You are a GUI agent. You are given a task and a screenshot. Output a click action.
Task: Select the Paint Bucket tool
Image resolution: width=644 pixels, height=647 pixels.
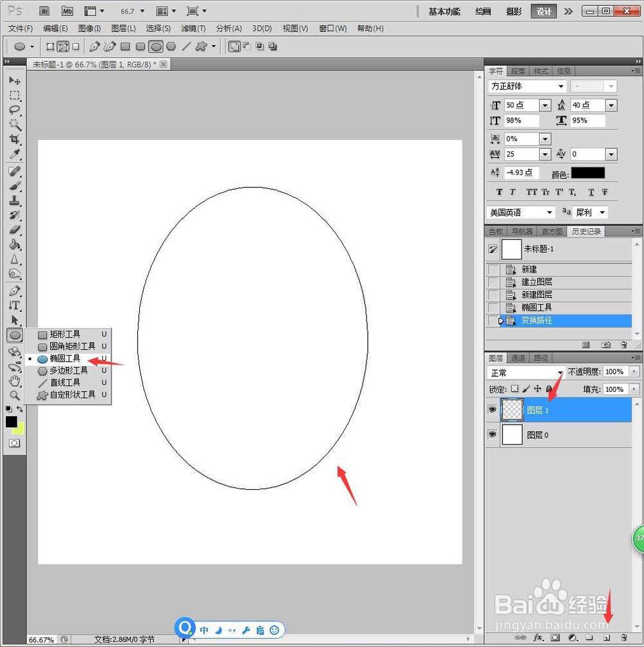(x=14, y=245)
